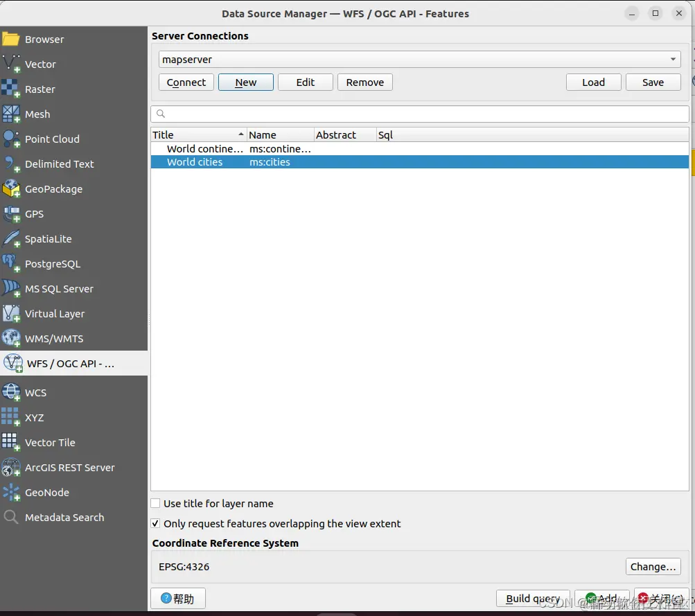Select the Raster source icon
This screenshot has height=616, width=695.
click(10, 89)
